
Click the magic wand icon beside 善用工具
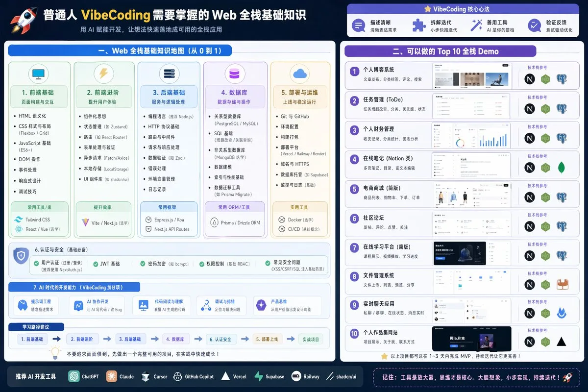point(476,25)
